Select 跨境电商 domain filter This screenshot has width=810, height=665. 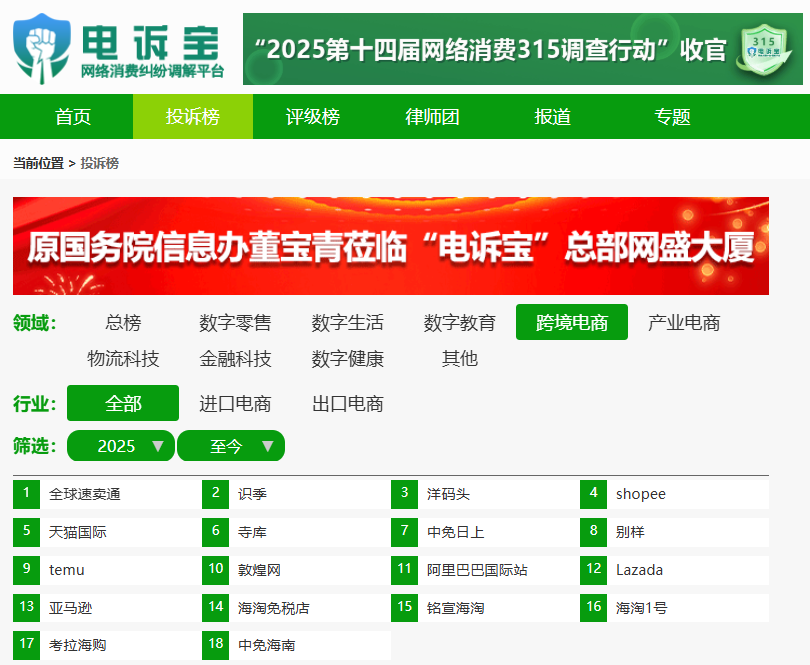pos(572,322)
